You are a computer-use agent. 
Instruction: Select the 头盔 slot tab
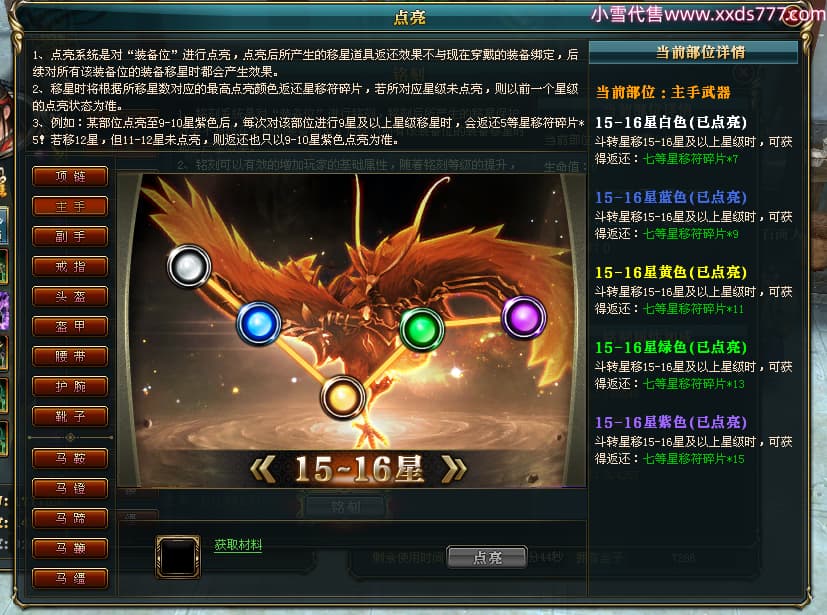click(x=70, y=296)
